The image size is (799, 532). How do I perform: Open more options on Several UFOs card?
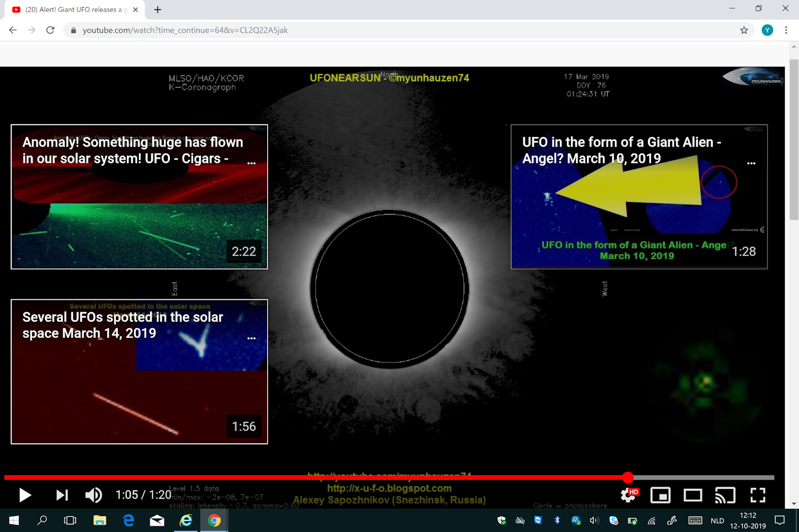(x=252, y=338)
